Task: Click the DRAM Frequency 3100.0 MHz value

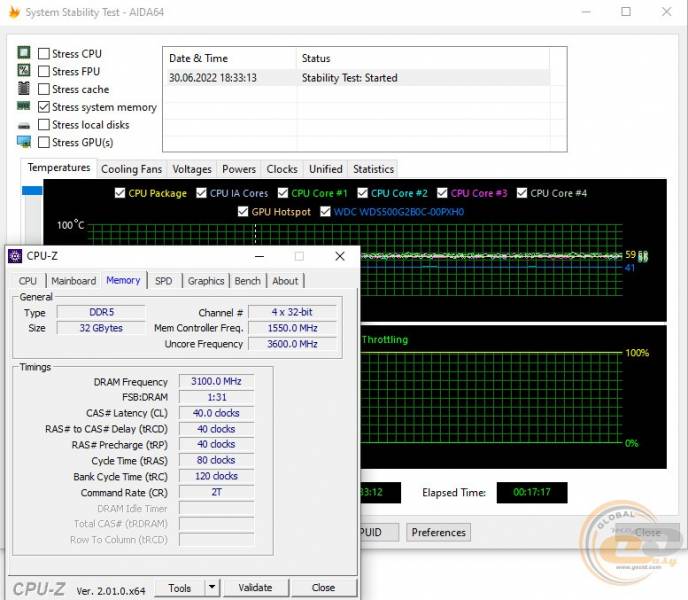Action: (216, 381)
